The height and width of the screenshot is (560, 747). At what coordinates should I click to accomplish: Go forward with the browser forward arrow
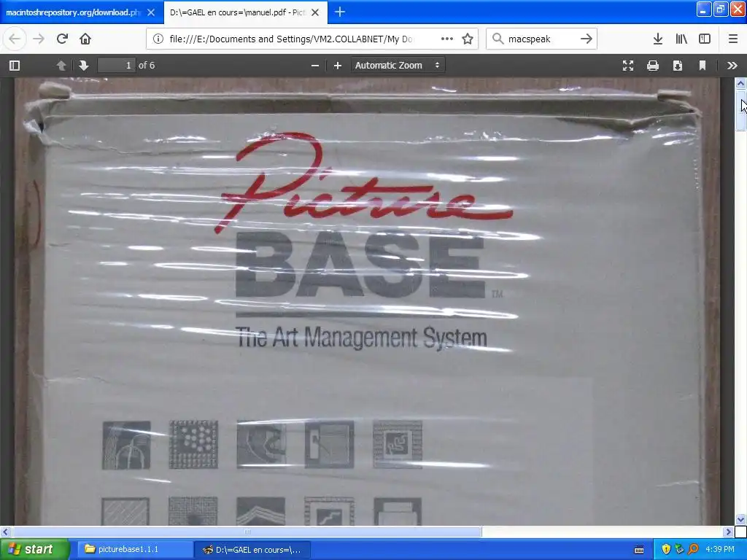click(x=39, y=39)
